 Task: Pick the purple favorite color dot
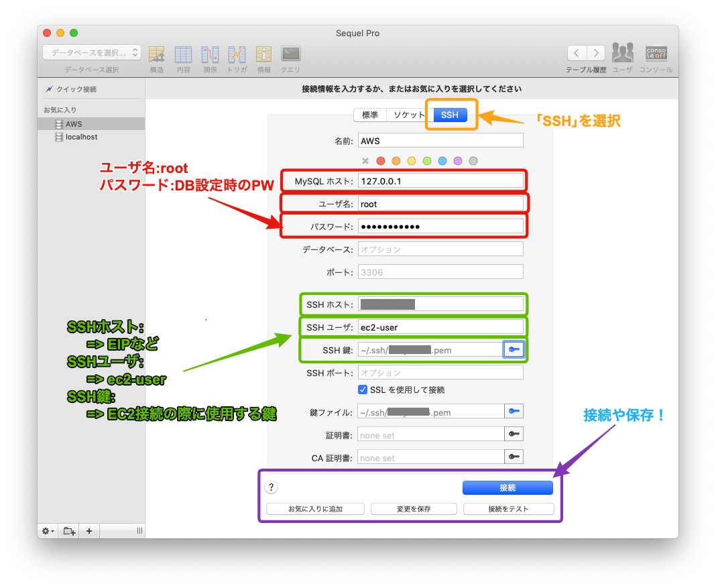pos(458,161)
